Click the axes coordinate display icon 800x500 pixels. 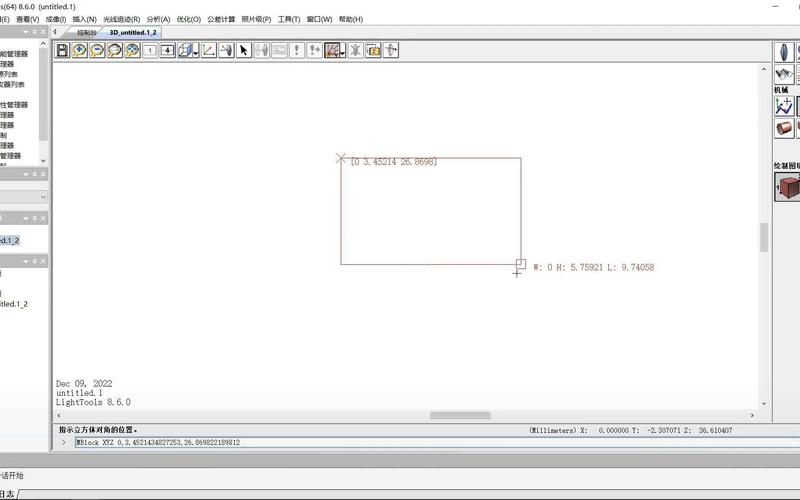pyautogui.click(x=208, y=50)
